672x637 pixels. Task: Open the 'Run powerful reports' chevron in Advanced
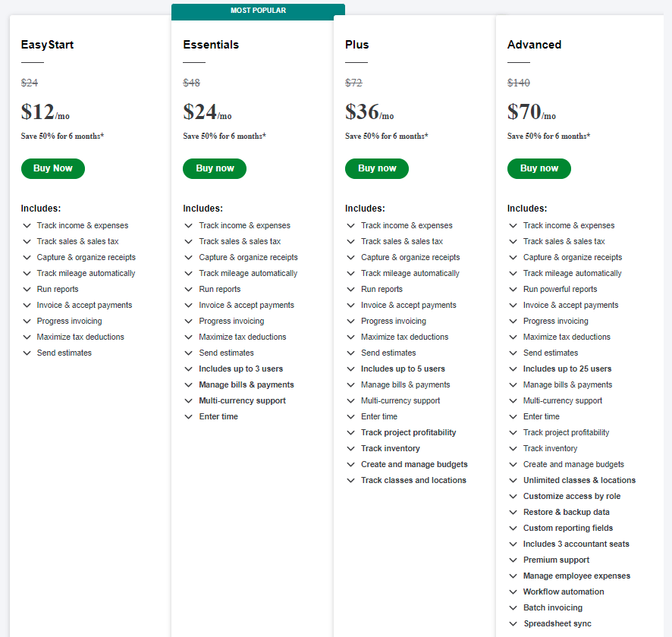(513, 290)
